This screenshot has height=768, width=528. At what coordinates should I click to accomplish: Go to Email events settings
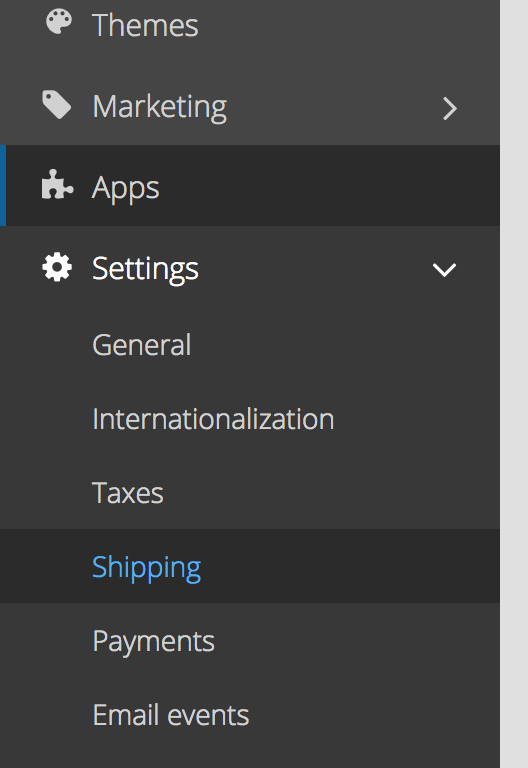coord(171,715)
